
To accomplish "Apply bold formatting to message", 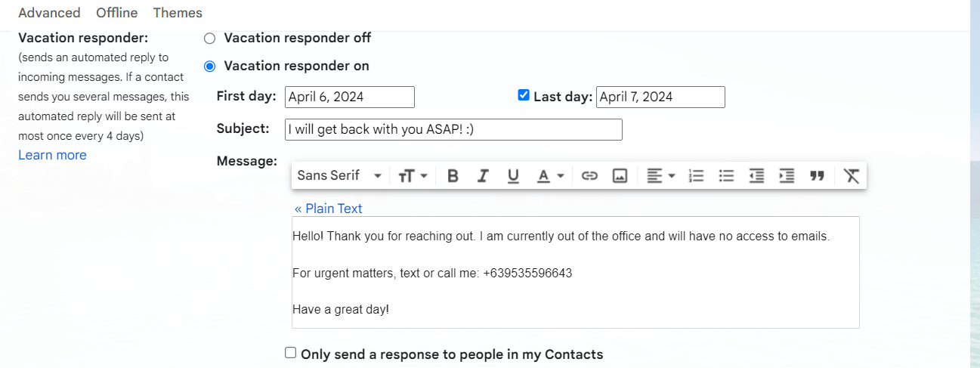I will click(453, 176).
